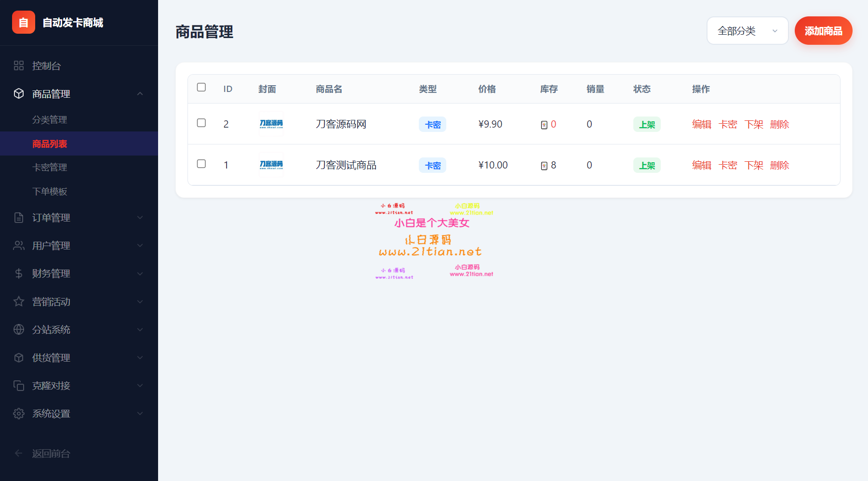The width and height of the screenshot is (868, 481).
Task: Click the cube icon beside 商品管理
Action: [x=19, y=93]
